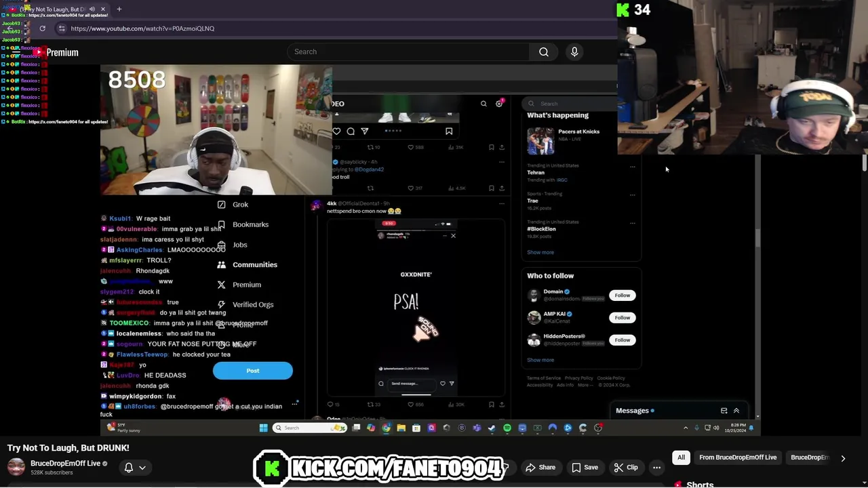This screenshot has height=488, width=868.
Task: Like the top post with its heart icon
Action: coord(336,131)
